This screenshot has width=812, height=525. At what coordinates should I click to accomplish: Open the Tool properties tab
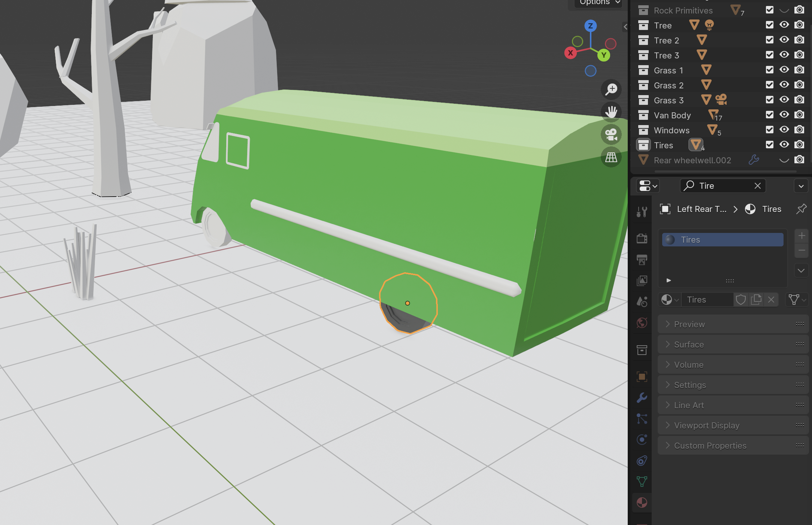pyautogui.click(x=642, y=212)
